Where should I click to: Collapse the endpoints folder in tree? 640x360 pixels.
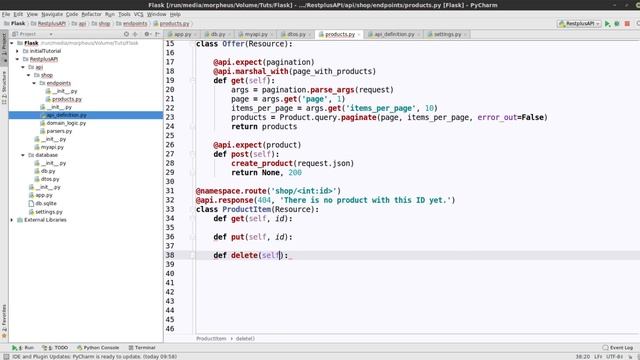click(34, 83)
